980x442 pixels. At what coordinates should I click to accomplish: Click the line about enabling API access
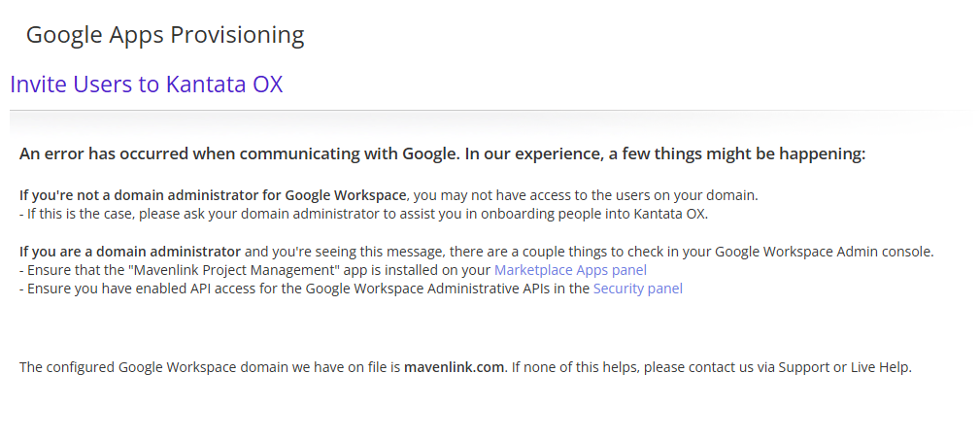351,289
